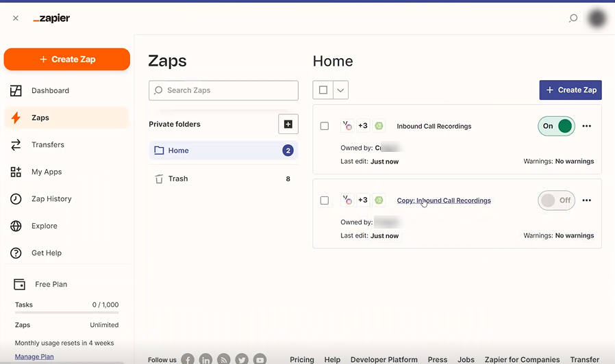Select the Home folder
The height and width of the screenshot is (364, 615).
[x=223, y=151]
